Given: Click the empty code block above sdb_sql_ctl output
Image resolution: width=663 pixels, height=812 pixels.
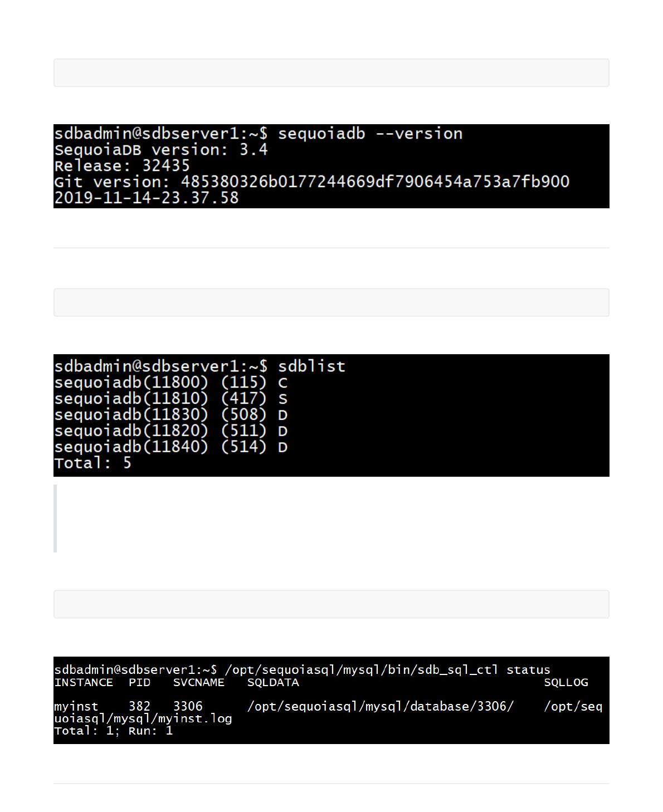Looking at the screenshot, I should click(331, 604).
